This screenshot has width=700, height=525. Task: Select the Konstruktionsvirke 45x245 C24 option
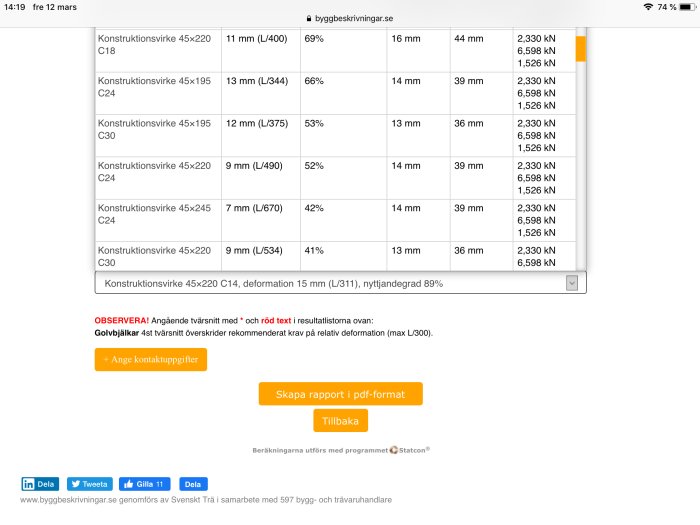[335, 221]
